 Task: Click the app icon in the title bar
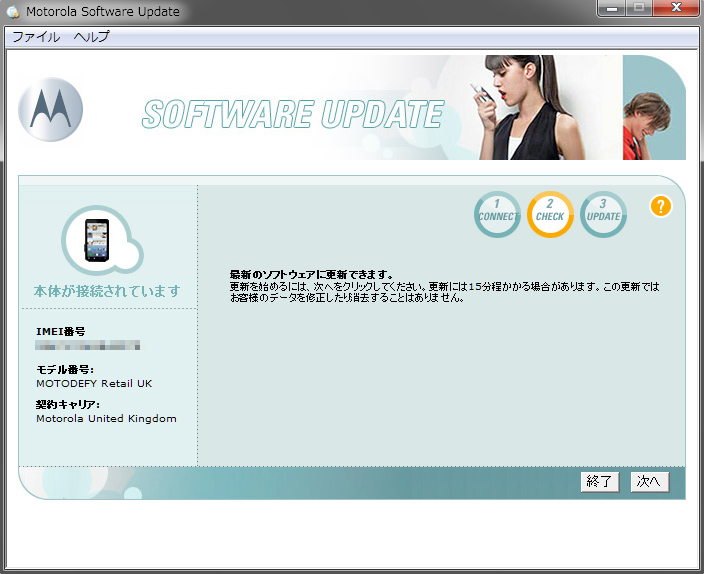click(x=12, y=12)
